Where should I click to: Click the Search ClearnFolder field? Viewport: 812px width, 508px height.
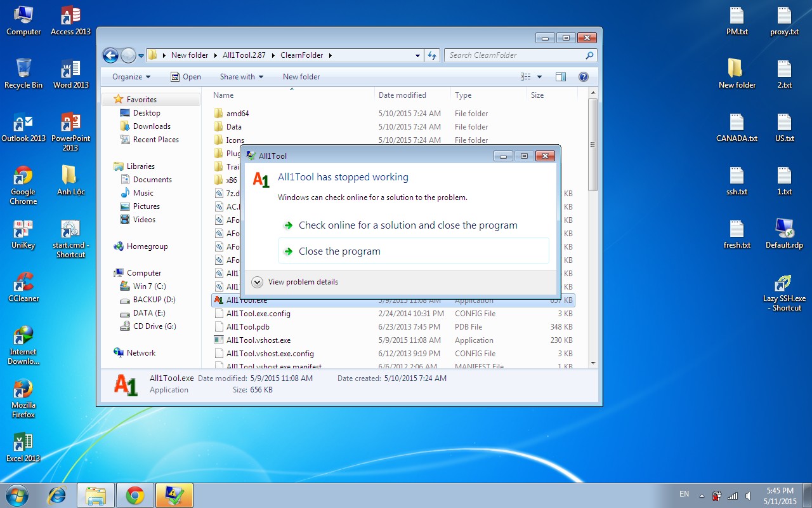[x=515, y=55]
